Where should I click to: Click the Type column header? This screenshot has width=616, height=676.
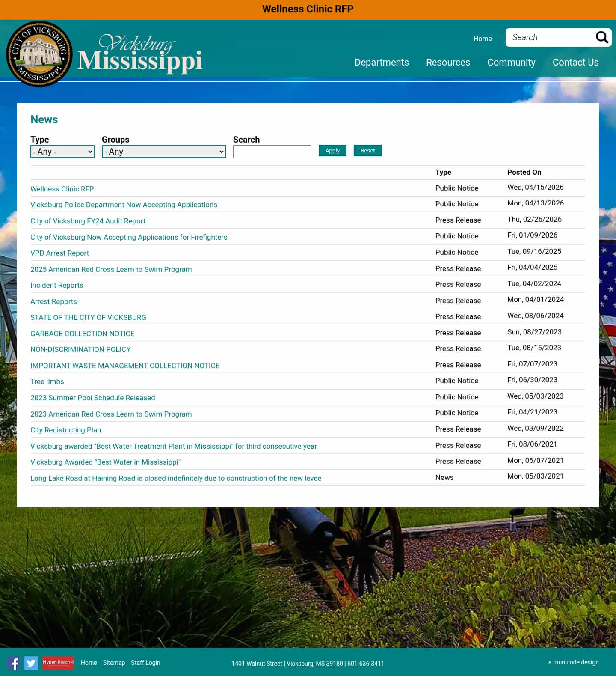pos(443,172)
